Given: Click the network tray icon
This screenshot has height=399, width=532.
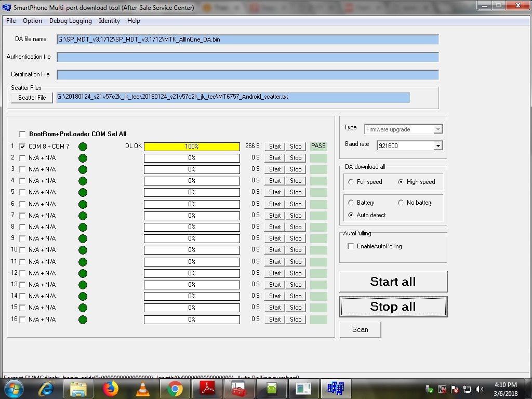Looking at the screenshot, I should pyautogui.click(x=467, y=389).
